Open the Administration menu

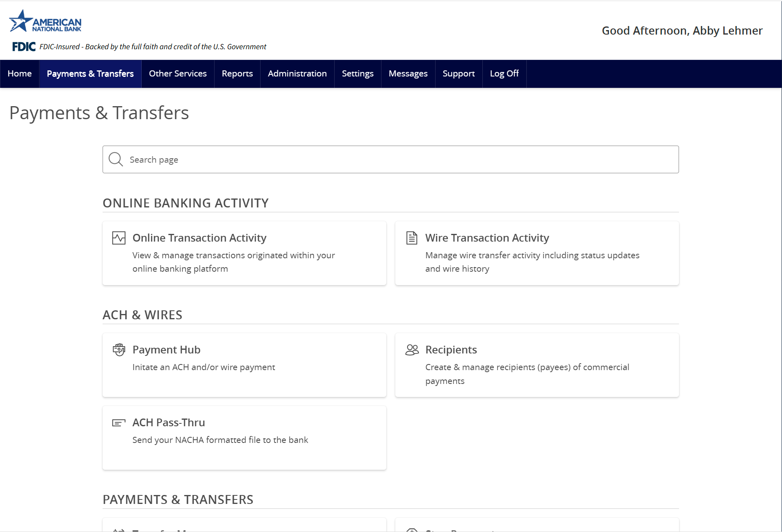297,74
